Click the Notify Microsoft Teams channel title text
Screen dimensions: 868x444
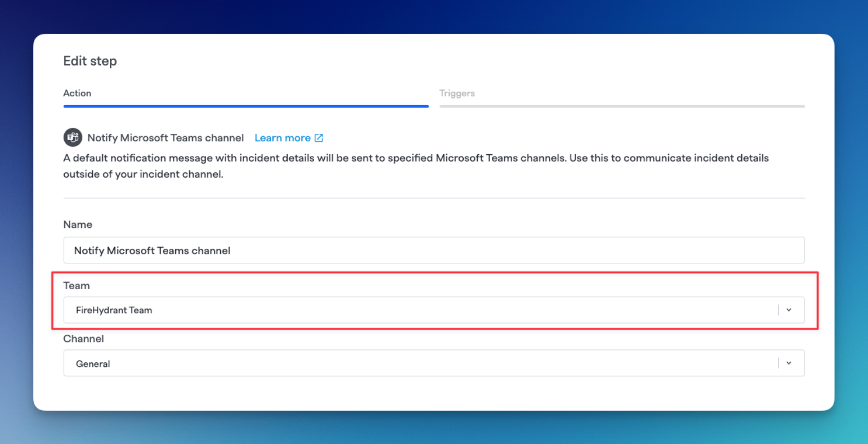[x=165, y=138]
